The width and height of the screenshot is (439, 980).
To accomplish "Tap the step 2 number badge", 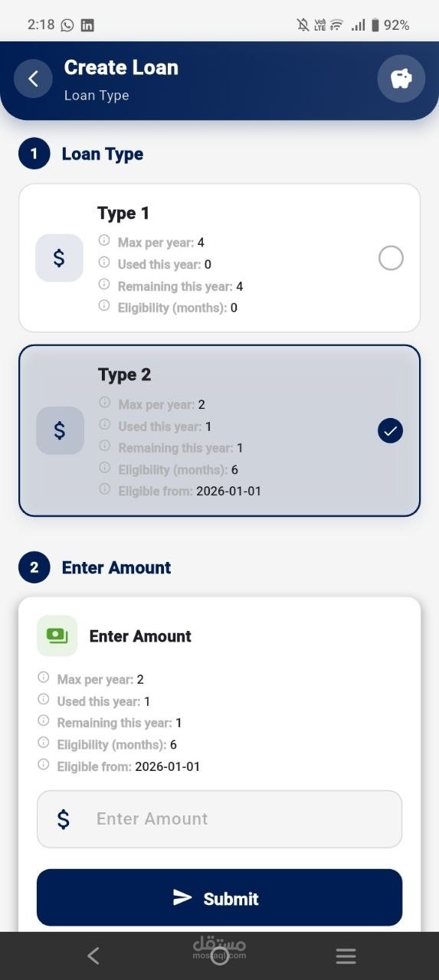I will [34, 567].
